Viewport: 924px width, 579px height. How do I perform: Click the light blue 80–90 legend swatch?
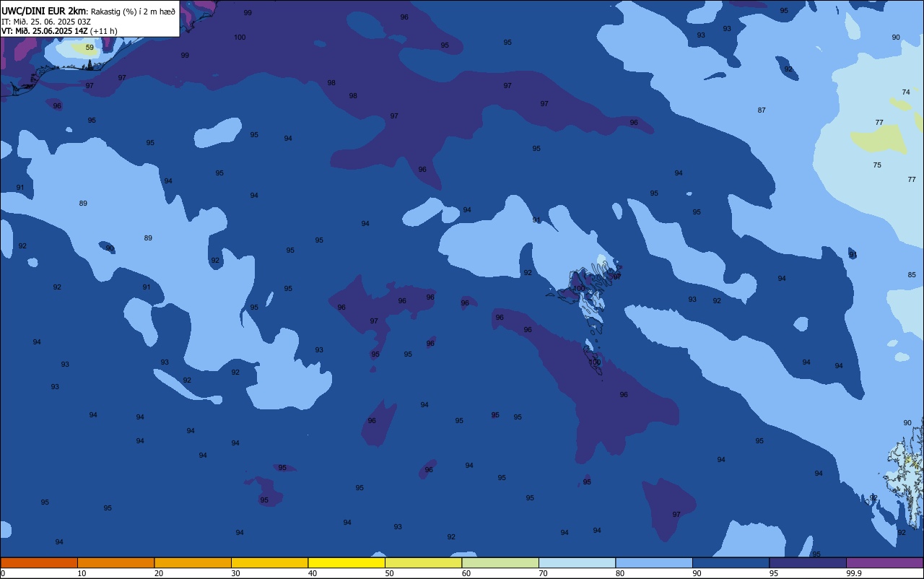click(x=654, y=562)
